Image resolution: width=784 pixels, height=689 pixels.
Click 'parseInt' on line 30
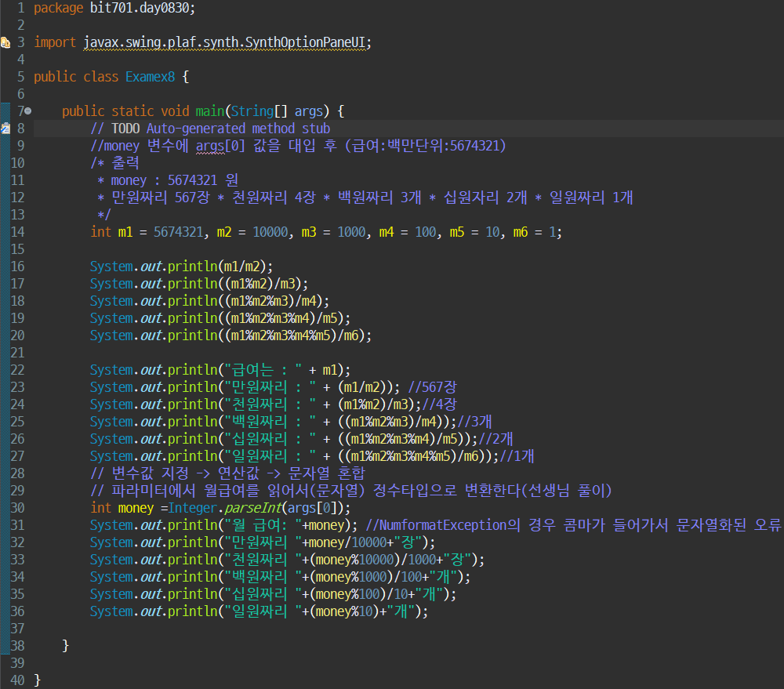[x=253, y=508]
